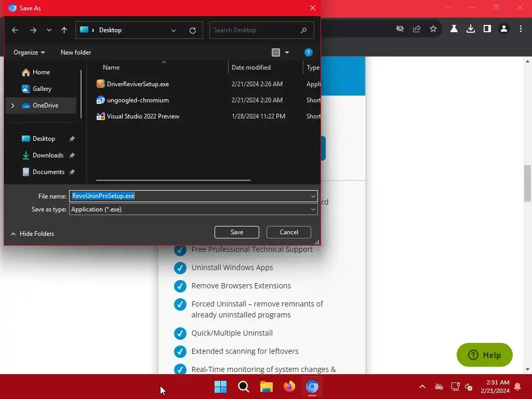Click ungoogled-chromium file icon
The width and height of the screenshot is (532, 399).
tap(100, 100)
